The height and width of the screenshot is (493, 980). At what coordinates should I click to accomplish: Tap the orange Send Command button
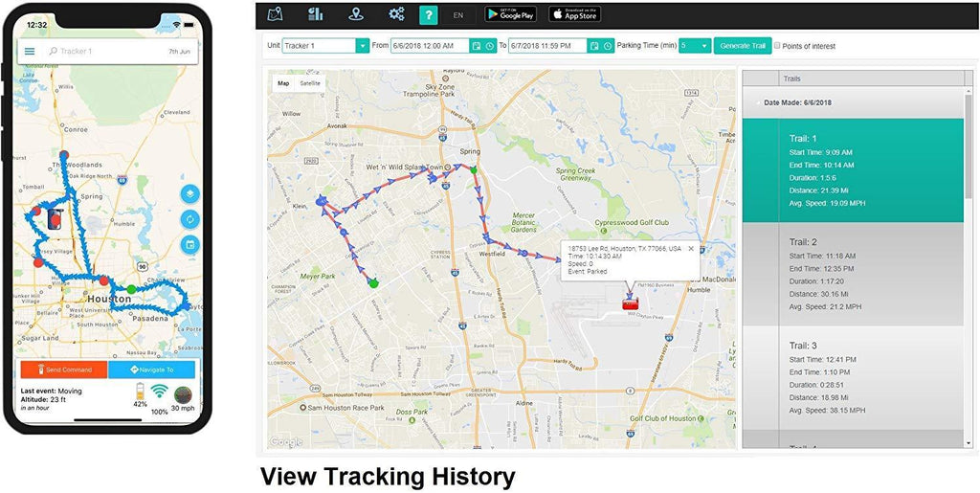point(63,370)
